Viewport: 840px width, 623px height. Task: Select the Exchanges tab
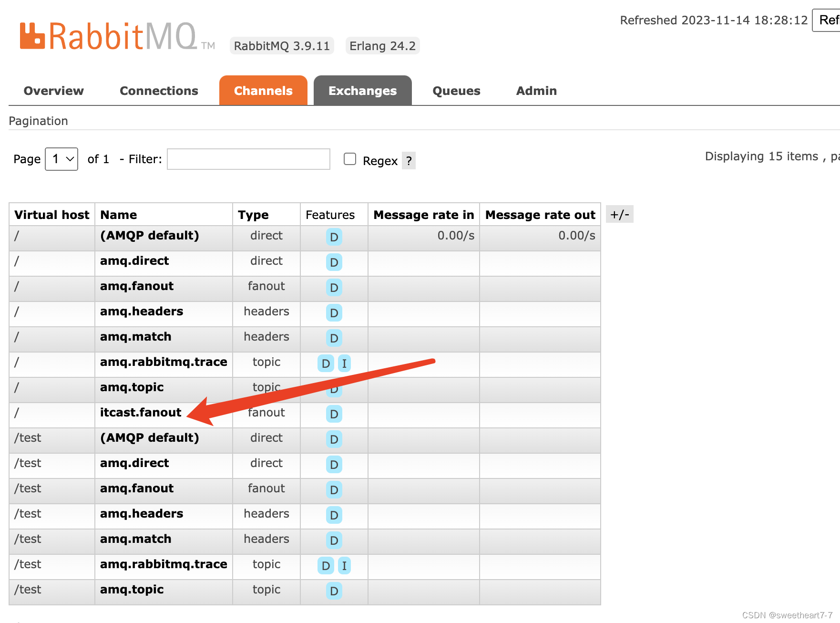point(363,91)
